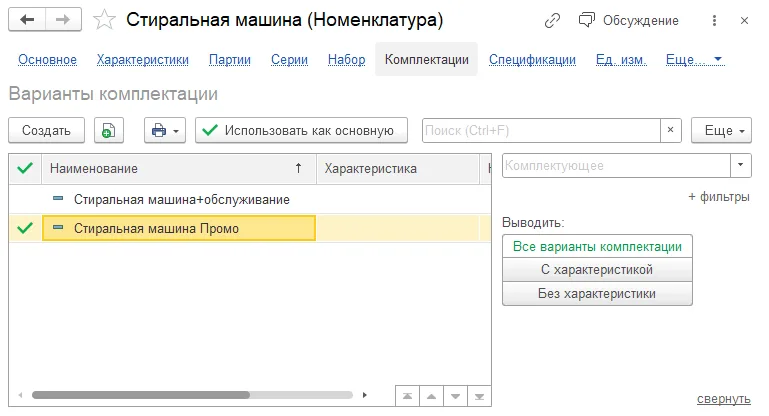This screenshot has width=769, height=416.
Task: Go back with the left arrow button
Action: (x=27, y=20)
